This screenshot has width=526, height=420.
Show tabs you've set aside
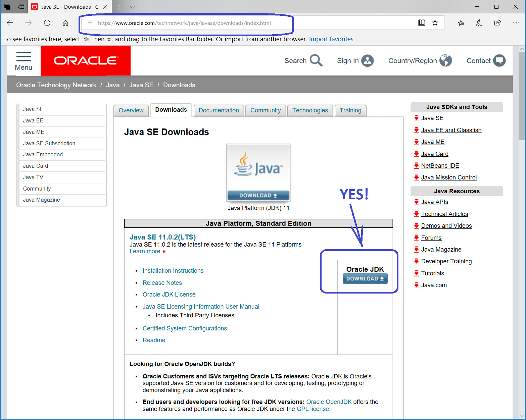click(7, 7)
